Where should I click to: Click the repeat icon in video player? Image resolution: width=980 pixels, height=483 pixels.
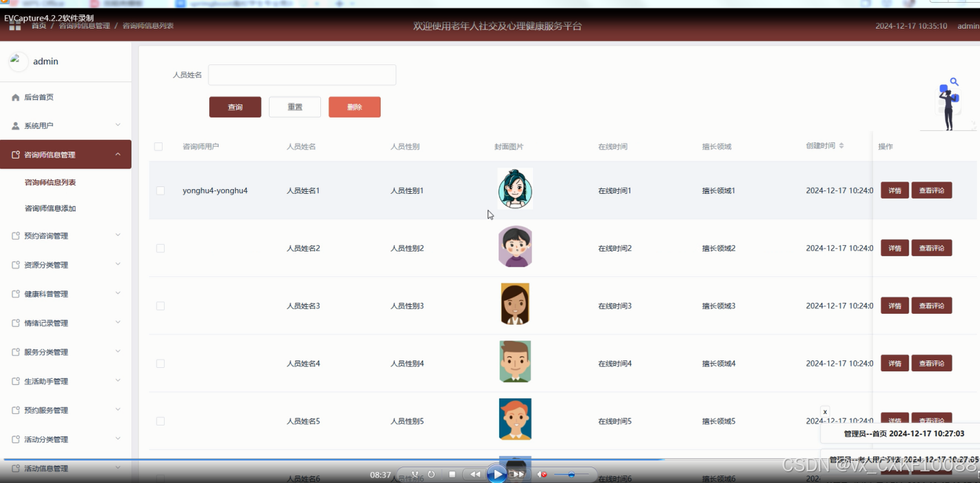tap(431, 474)
